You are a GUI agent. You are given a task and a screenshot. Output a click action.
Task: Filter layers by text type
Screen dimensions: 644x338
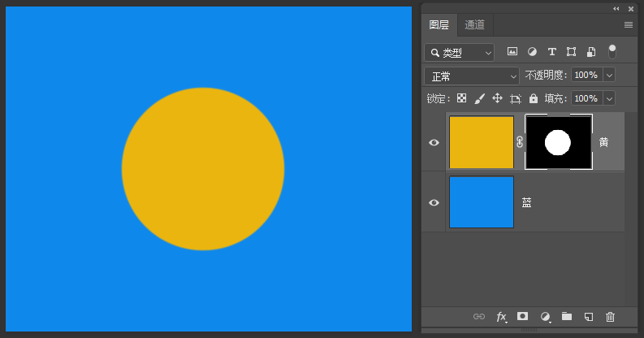(551, 51)
